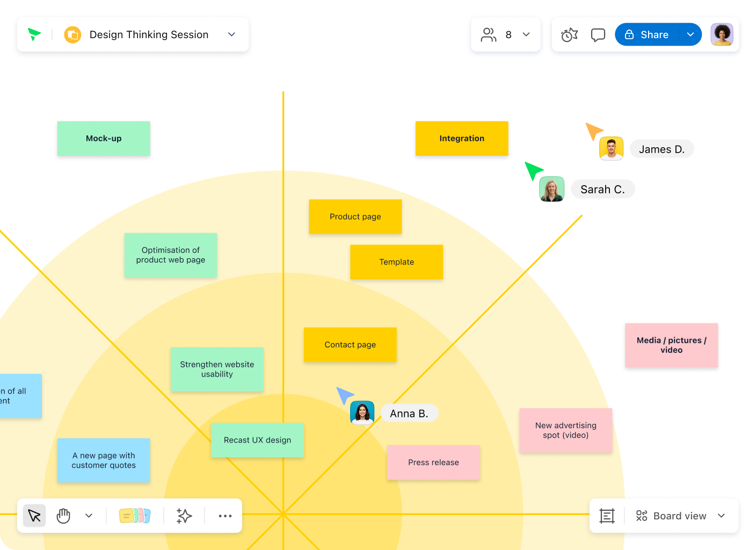Select the Press release pink note
This screenshot has height=550, width=756.
point(433,462)
